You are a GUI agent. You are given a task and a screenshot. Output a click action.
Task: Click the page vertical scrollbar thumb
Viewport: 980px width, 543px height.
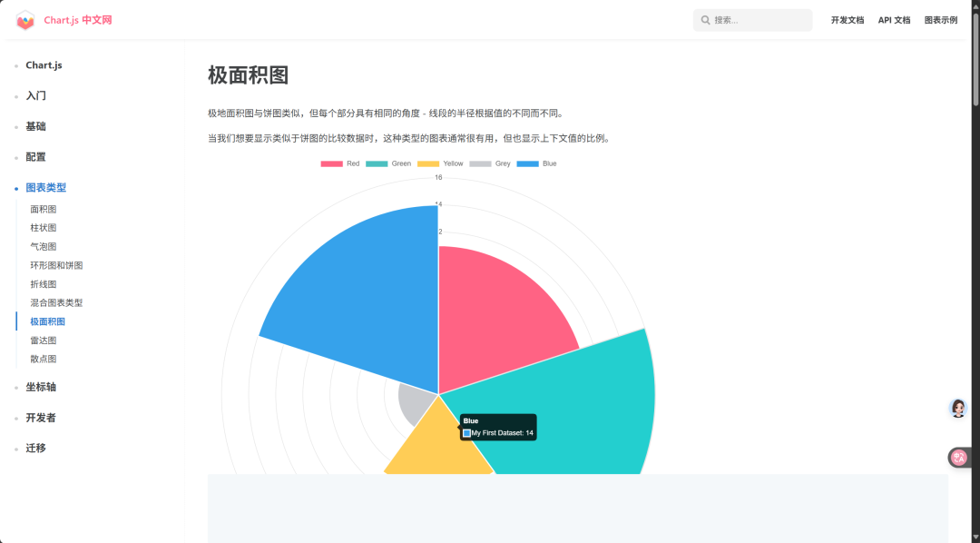point(975,57)
